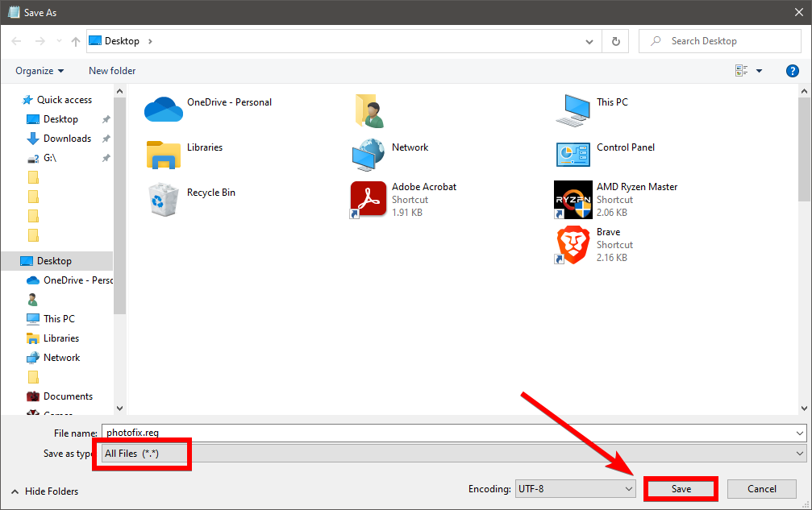Collapse the Quick access tree node
812x510 pixels.
click(x=19, y=100)
